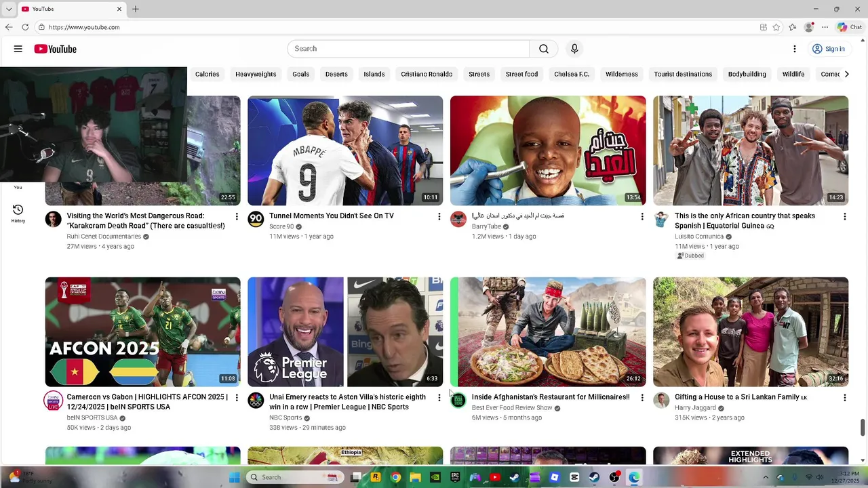
Task: Play the AFCON 2025 highlights thumbnail
Action: pyautogui.click(x=142, y=332)
